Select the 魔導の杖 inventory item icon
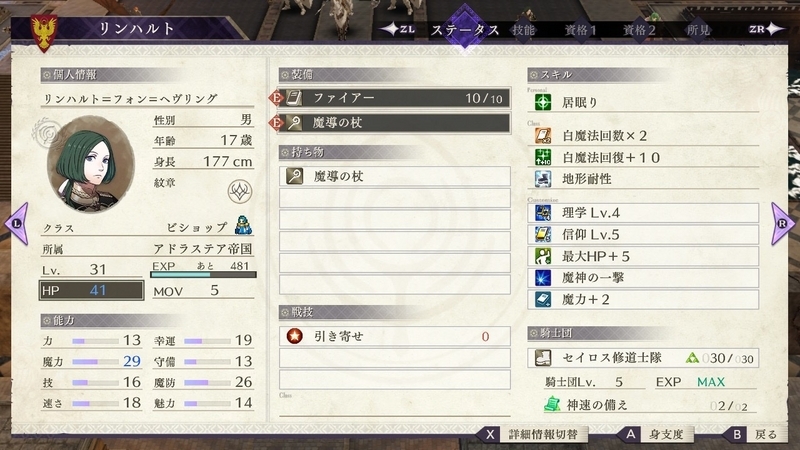This screenshot has width=800, height=450. pyautogui.click(x=294, y=176)
